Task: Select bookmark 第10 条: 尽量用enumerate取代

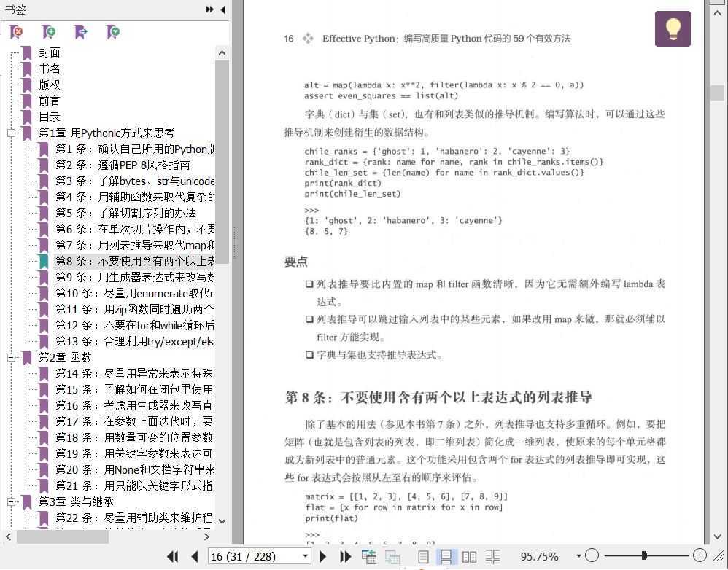Action: (x=135, y=294)
